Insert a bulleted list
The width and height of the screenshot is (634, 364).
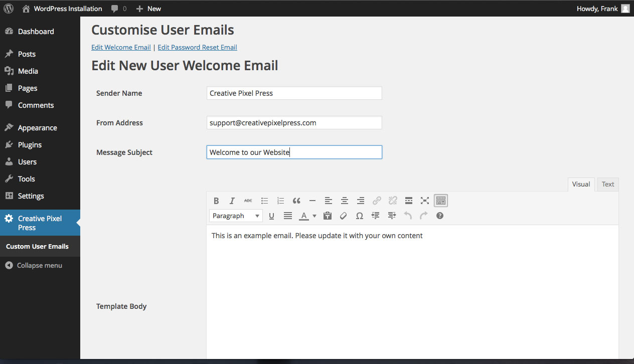tap(264, 201)
